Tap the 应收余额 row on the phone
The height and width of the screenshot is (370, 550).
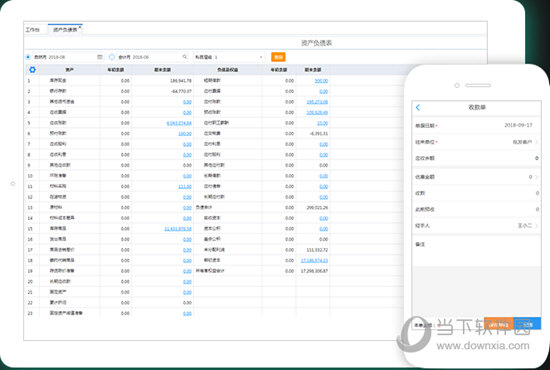click(476, 158)
